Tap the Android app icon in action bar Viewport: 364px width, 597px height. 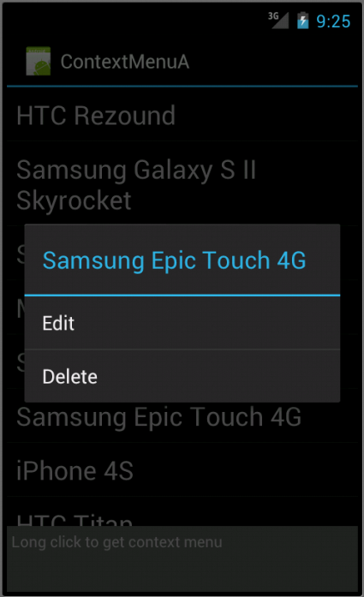[x=38, y=61]
